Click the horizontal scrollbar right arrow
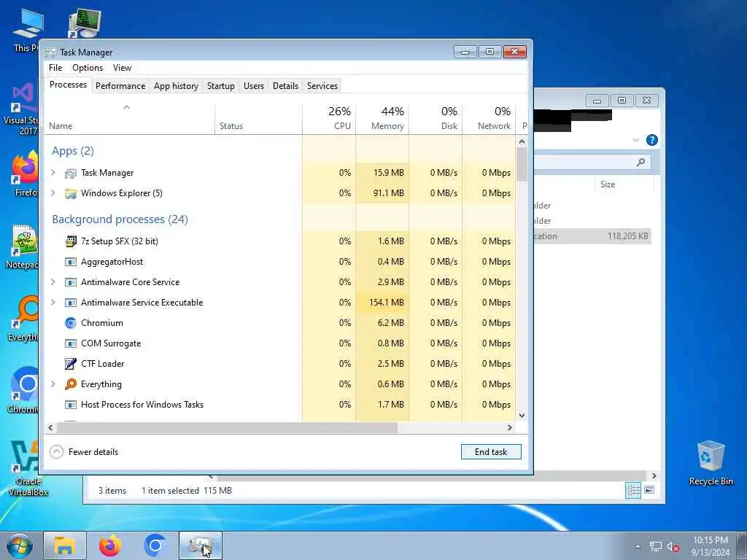Viewport: 747px width, 560px height. pyautogui.click(x=510, y=427)
